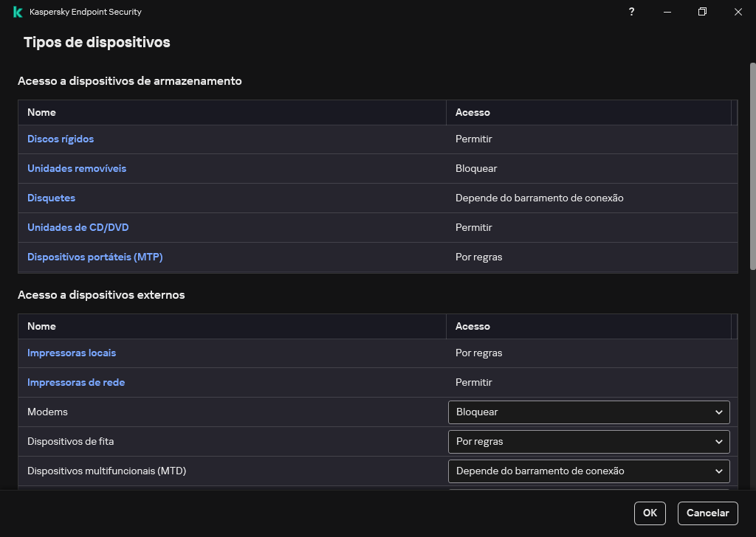756x537 pixels.
Task: Open the Disquetes device link
Action: coord(51,198)
